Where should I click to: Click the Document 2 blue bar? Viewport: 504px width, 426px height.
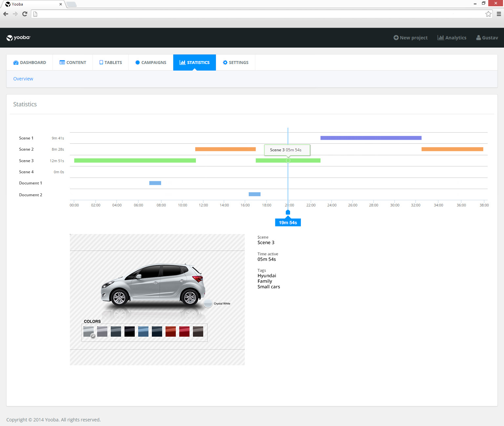255,194
